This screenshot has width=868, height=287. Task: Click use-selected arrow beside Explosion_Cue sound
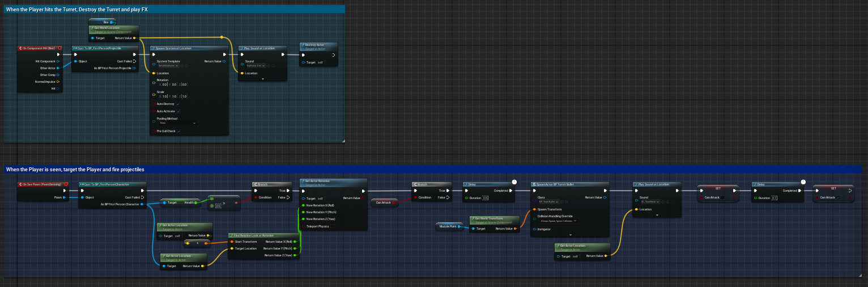pos(269,66)
